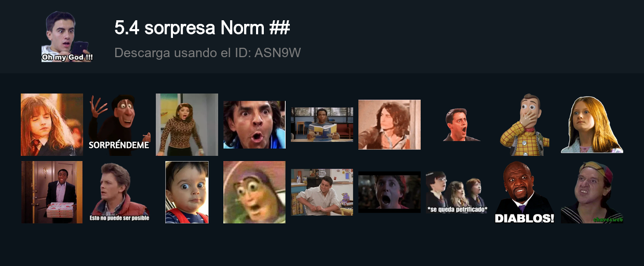This screenshot has width=644, height=266.
Task: Click the screaming face on dark background sticker
Action: click(x=390, y=192)
